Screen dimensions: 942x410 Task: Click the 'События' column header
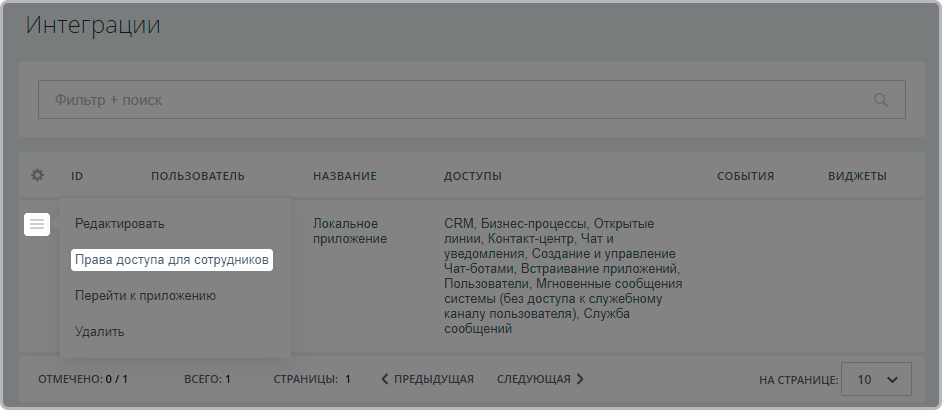[745, 176]
